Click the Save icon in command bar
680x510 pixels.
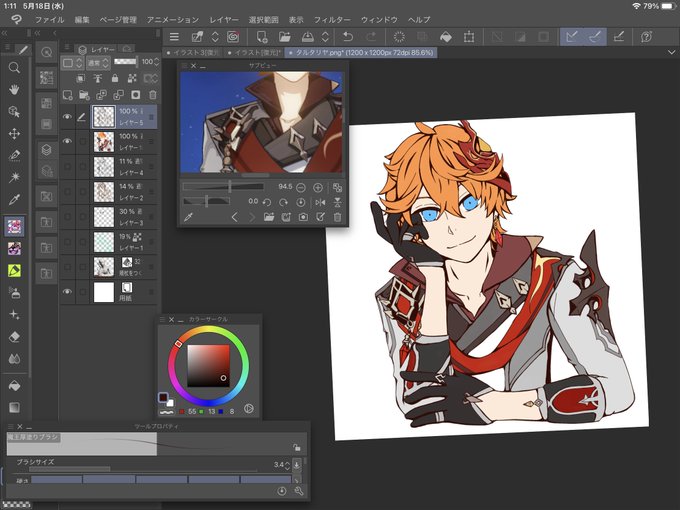307,37
